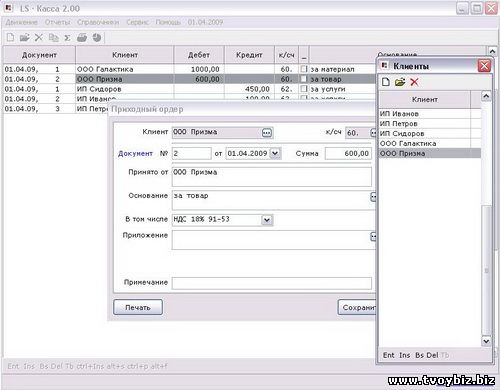This screenshot has height=390, width=500.
Task: Click the 1000,00 debit cell
Action: click(199, 69)
